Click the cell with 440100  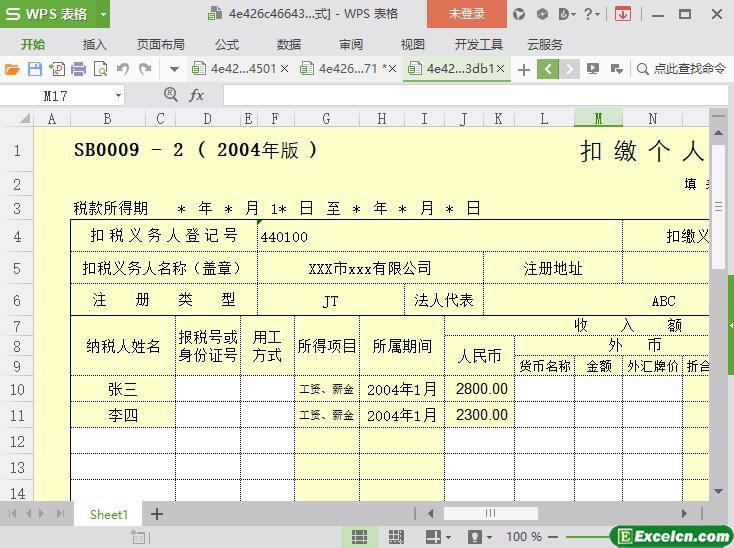pyautogui.click(x=440, y=236)
